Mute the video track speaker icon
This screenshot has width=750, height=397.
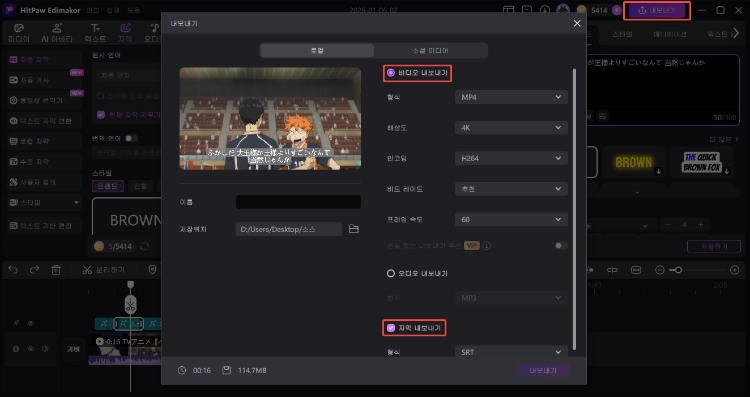click(x=45, y=349)
